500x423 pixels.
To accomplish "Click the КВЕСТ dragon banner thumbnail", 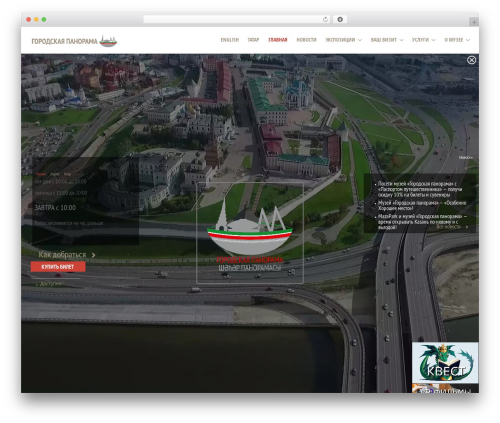I will click(x=445, y=362).
